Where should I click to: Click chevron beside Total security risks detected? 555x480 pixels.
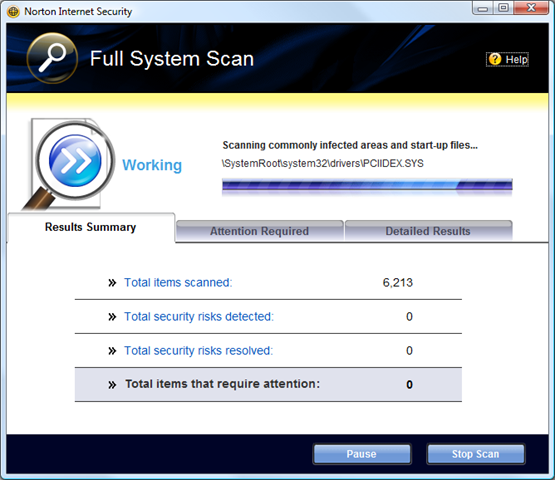tap(112, 316)
